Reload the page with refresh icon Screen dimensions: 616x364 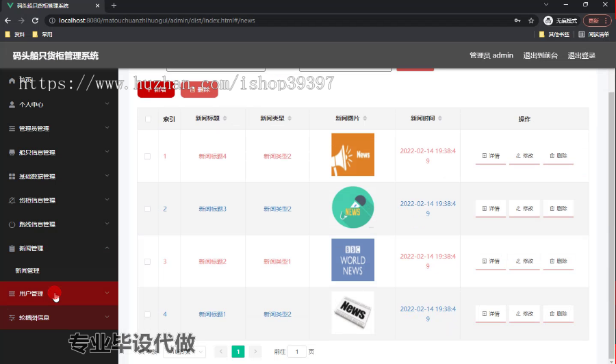(35, 21)
